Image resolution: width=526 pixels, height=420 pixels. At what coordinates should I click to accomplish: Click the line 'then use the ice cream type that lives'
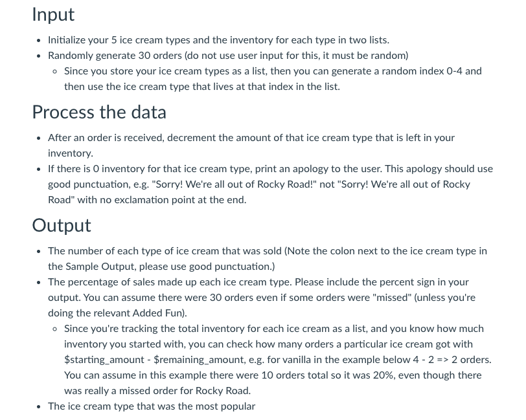point(202,87)
